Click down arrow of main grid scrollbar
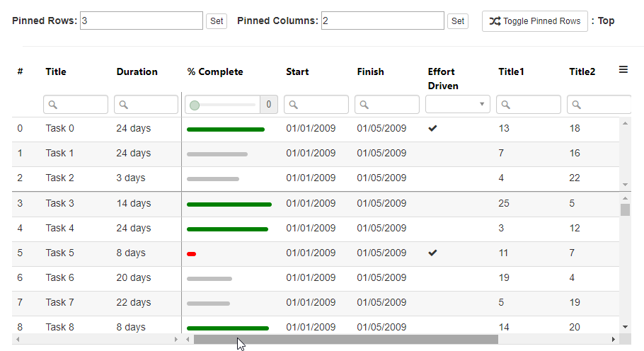 point(625,327)
